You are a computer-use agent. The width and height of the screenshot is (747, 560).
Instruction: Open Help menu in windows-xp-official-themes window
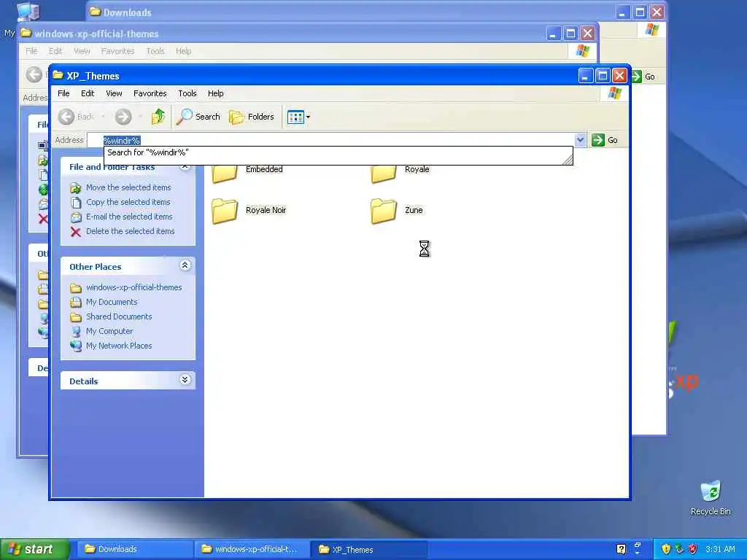click(x=183, y=51)
